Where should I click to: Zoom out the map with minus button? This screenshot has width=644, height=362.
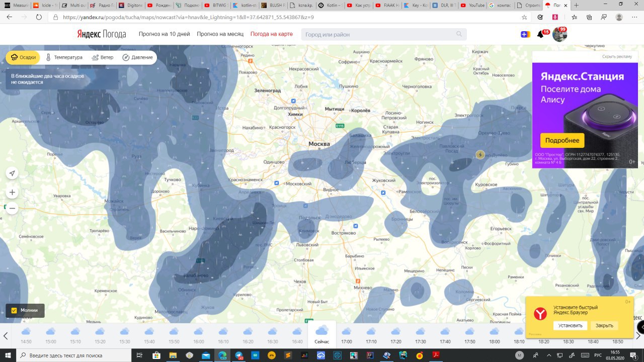tap(12, 208)
